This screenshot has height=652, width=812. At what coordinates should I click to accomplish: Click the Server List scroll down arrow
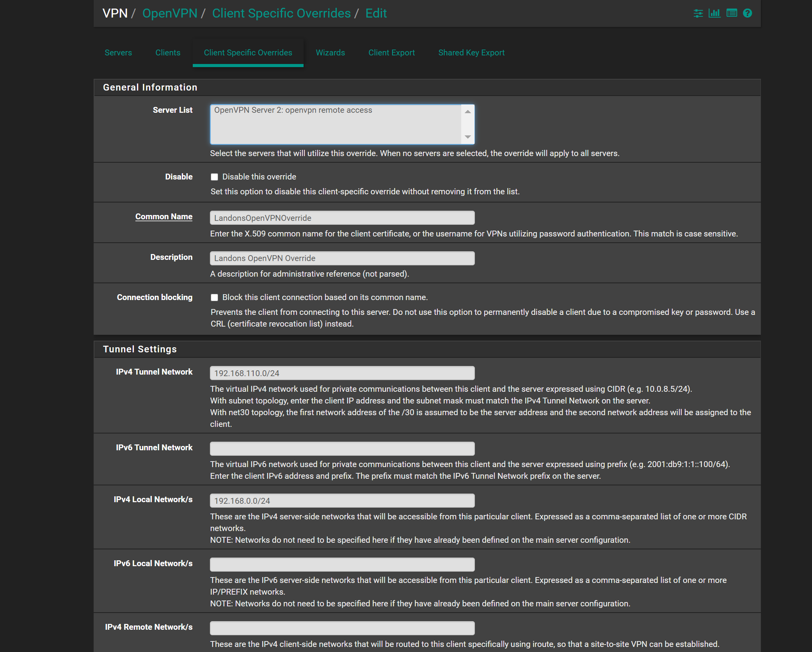coord(467,137)
